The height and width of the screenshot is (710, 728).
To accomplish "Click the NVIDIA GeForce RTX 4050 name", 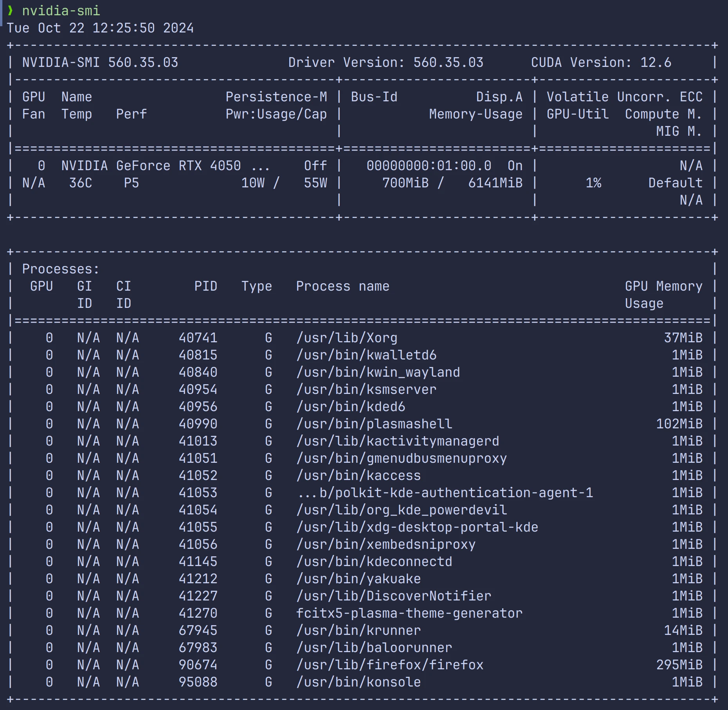I will pos(151,166).
